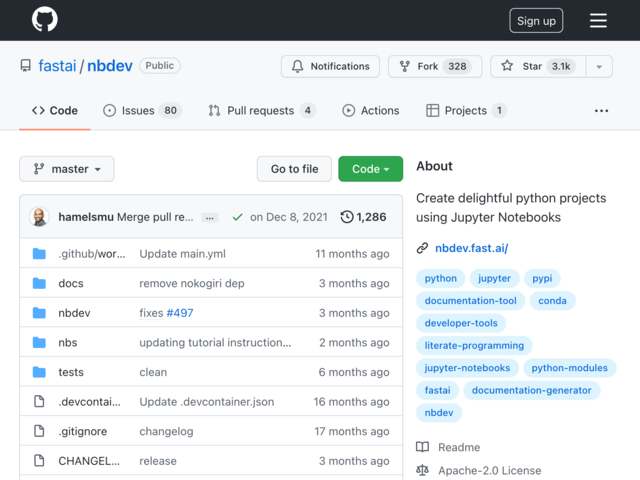Open the docs folder icon
640x480 pixels.
(39, 283)
